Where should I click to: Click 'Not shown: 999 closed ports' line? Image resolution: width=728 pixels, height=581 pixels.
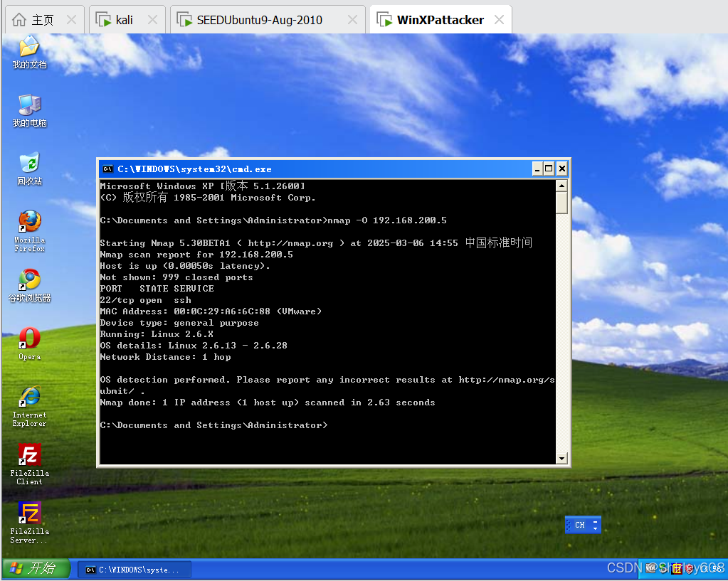tap(176, 277)
